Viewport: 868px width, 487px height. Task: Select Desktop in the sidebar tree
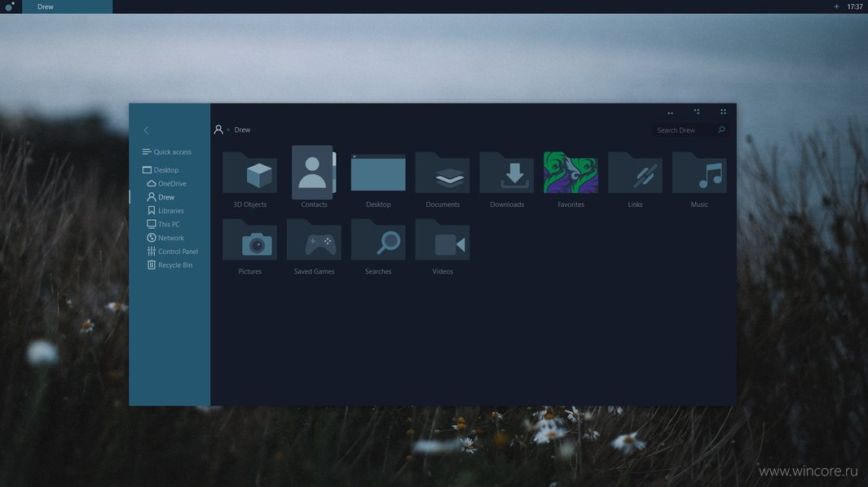pos(161,170)
